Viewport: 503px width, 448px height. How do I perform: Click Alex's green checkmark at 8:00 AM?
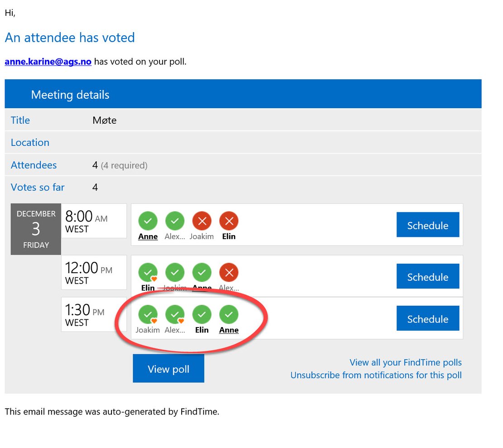point(175,221)
